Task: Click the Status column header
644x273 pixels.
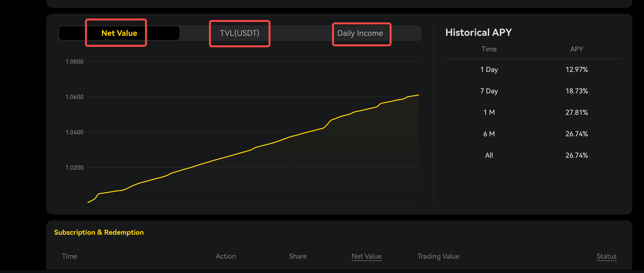Action: click(x=606, y=256)
